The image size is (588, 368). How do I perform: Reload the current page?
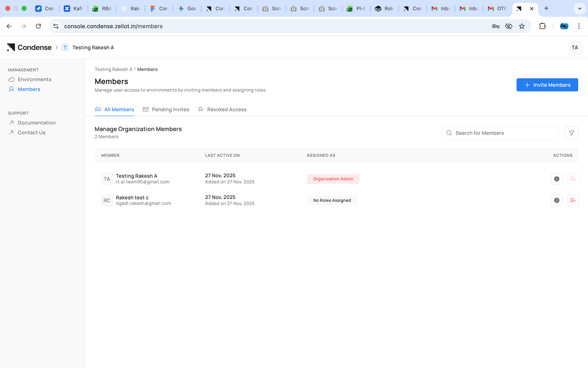pos(38,26)
